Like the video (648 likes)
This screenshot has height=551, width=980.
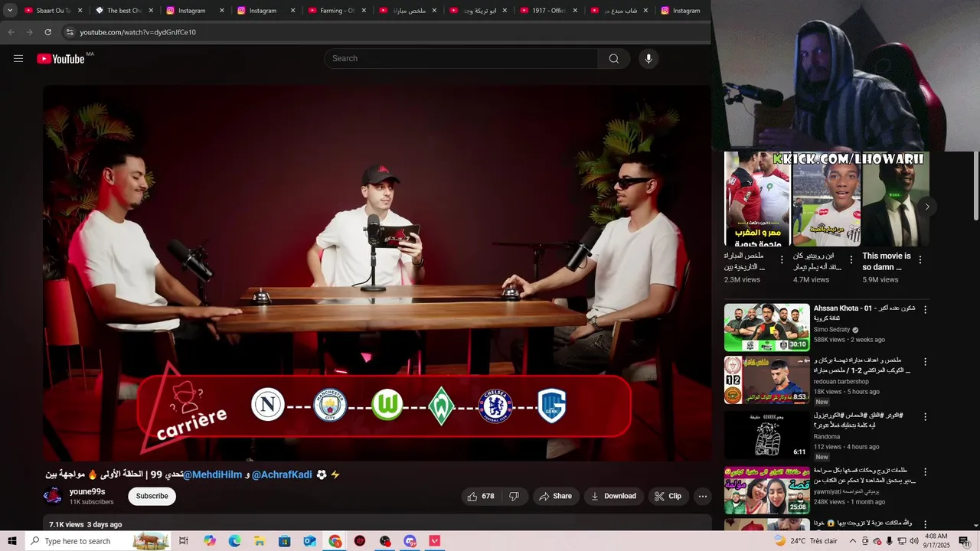[x=481, y=496]
